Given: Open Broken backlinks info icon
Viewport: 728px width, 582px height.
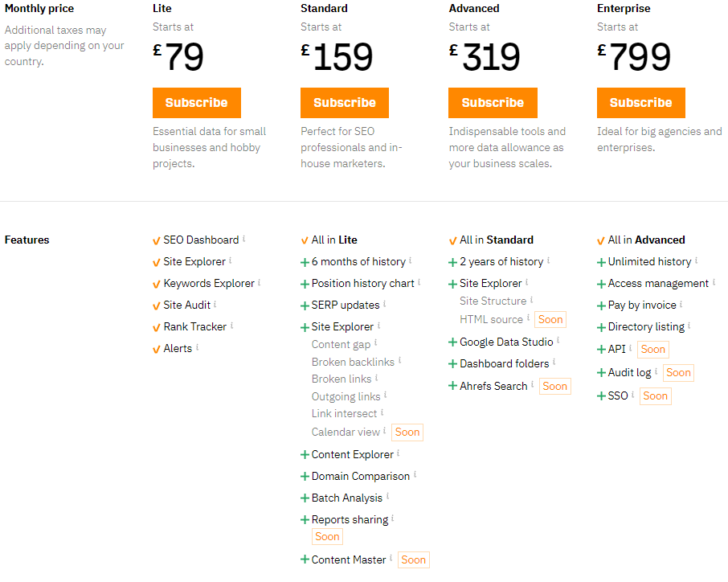Looking at the screenshot, I should (399, 360).
